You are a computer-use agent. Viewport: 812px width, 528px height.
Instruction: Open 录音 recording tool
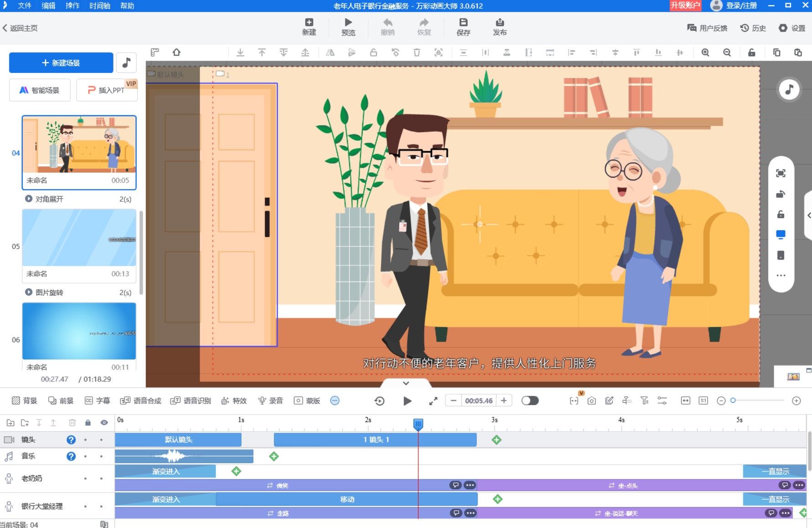click(271, 401)
